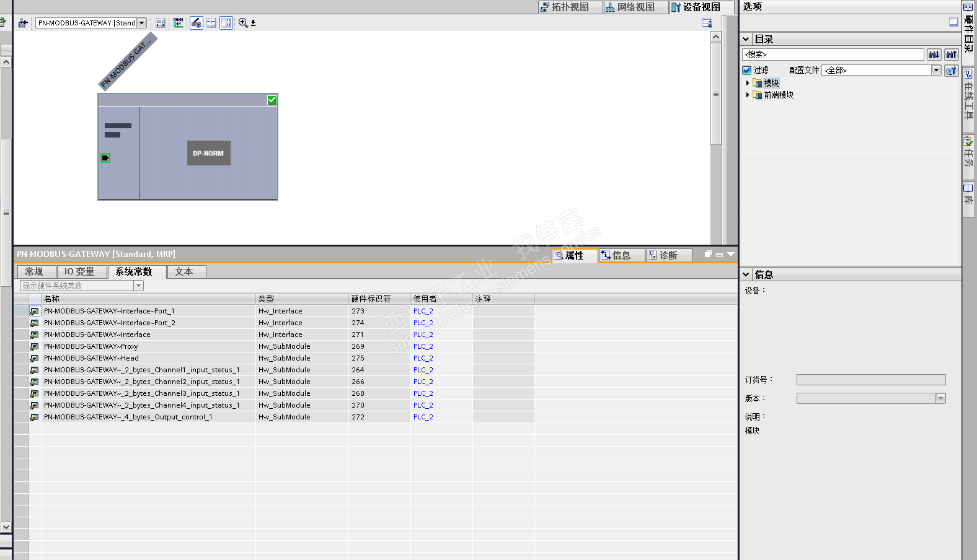Open the device selector dropdown

141,23
